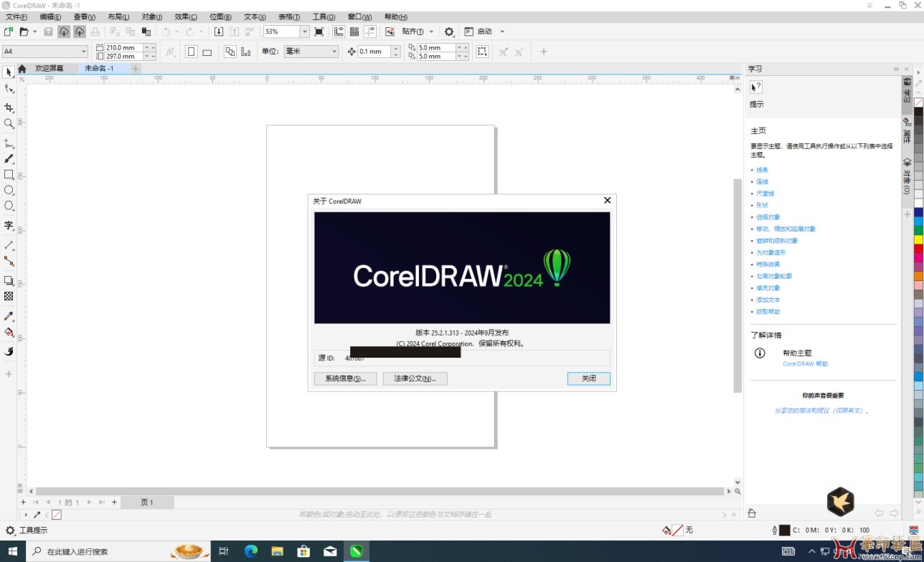Select the Transparency checkerboard tool
The image size is (924, 562).
click(x=9, y=296)
